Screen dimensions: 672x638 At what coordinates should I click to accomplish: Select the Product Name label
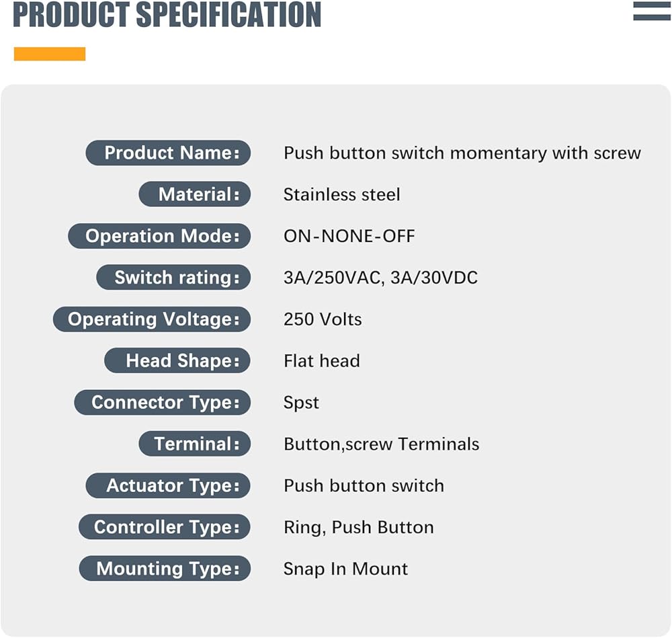[168, 153]
